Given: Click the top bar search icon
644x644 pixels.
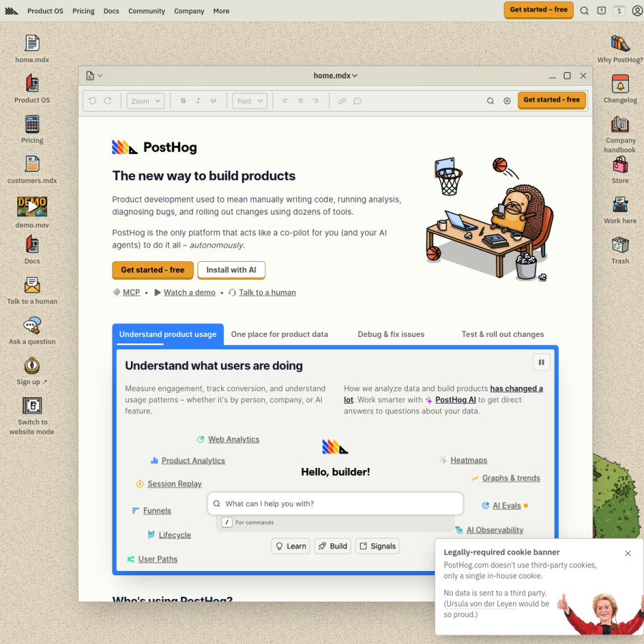Looking at the screenshot, I should (x=584, y=11).
